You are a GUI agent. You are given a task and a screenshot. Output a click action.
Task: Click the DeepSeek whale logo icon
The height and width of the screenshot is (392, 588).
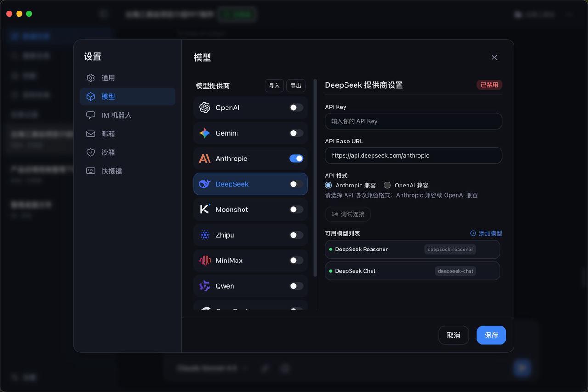(205, 184)
